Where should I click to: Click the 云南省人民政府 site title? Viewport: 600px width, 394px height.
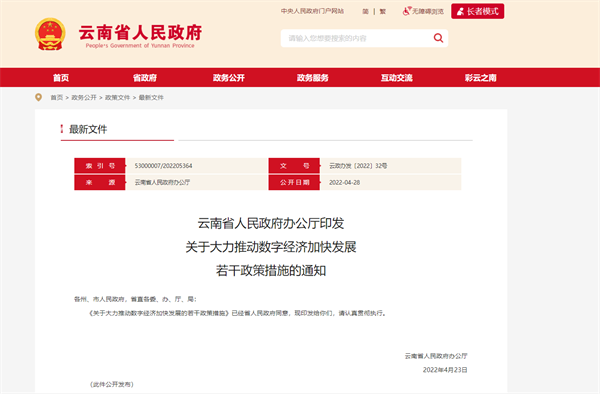(x=140, y=33)
